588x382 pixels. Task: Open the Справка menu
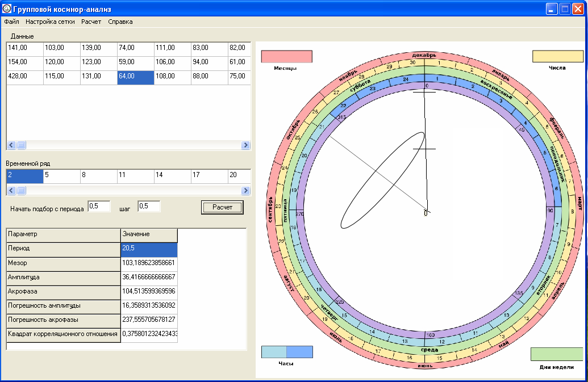[x=120, y=22]
